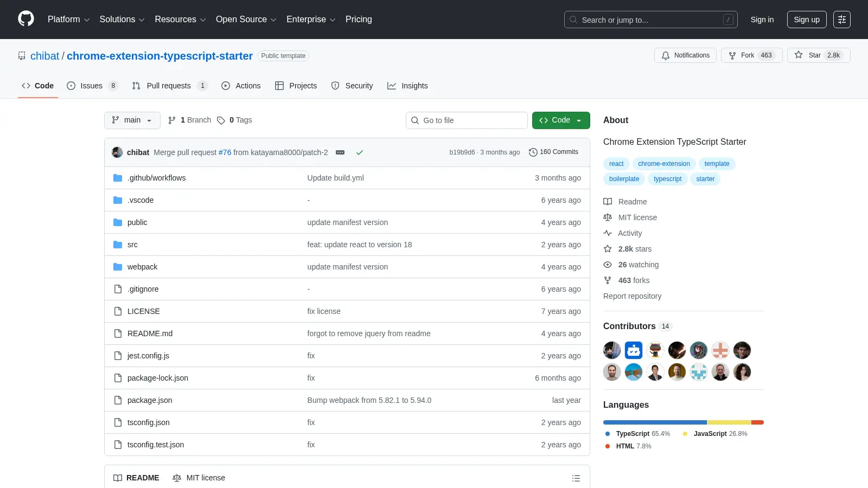Open the dependabot contributor avatar
This screenshot has width=868, height=488.
[634, 350]
